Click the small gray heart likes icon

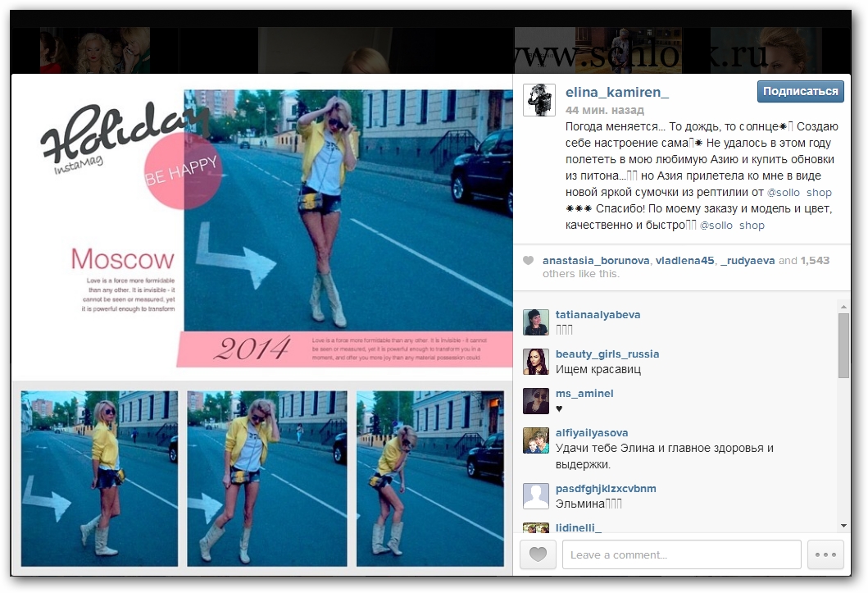(x=529, y=261)
